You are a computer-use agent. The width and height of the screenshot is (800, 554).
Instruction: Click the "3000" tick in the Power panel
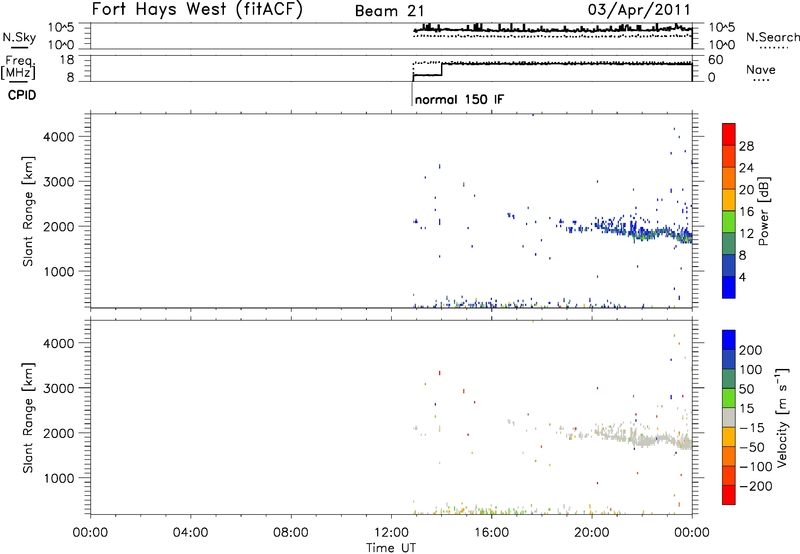59,182
